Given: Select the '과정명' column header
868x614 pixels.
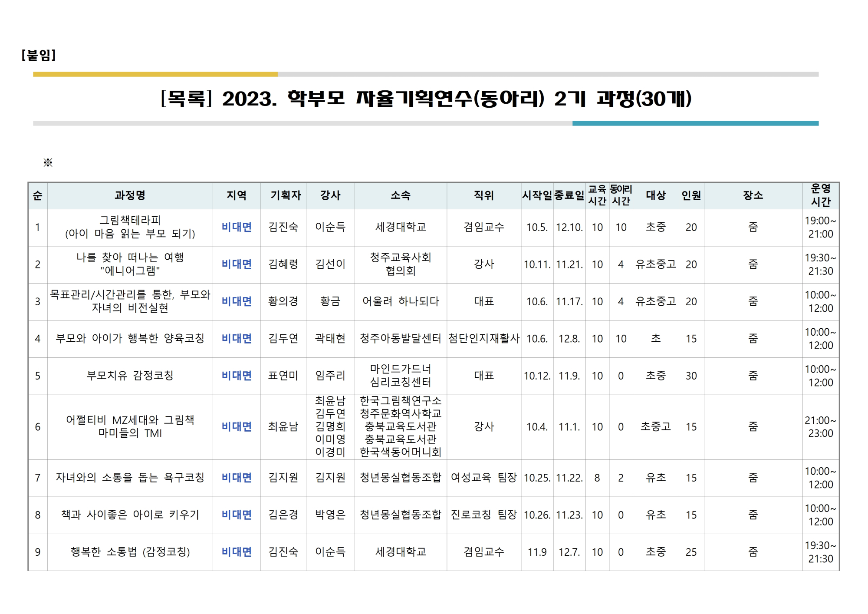Looking at the screenshot, I should pyautogui.click(x=130, y=195).
